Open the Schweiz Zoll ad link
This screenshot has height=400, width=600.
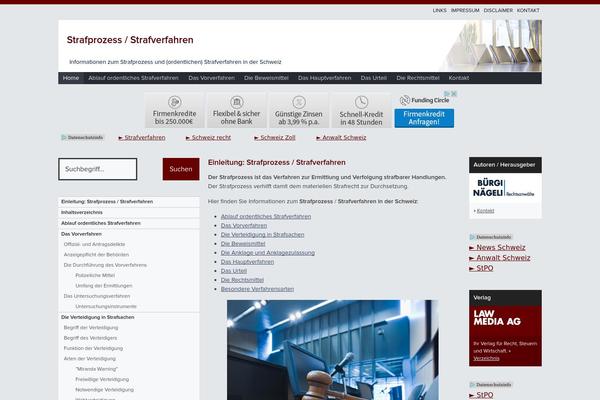tap(275, 137)
